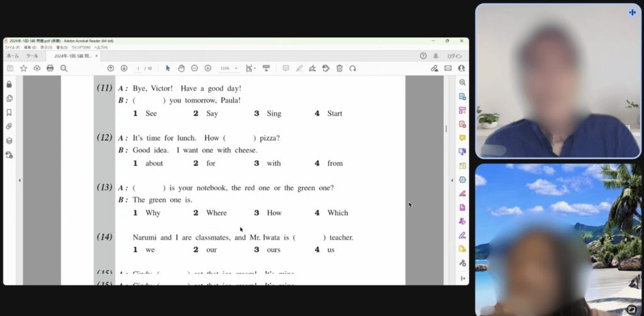Select the Hand pan tool

[x=181, y=68]
